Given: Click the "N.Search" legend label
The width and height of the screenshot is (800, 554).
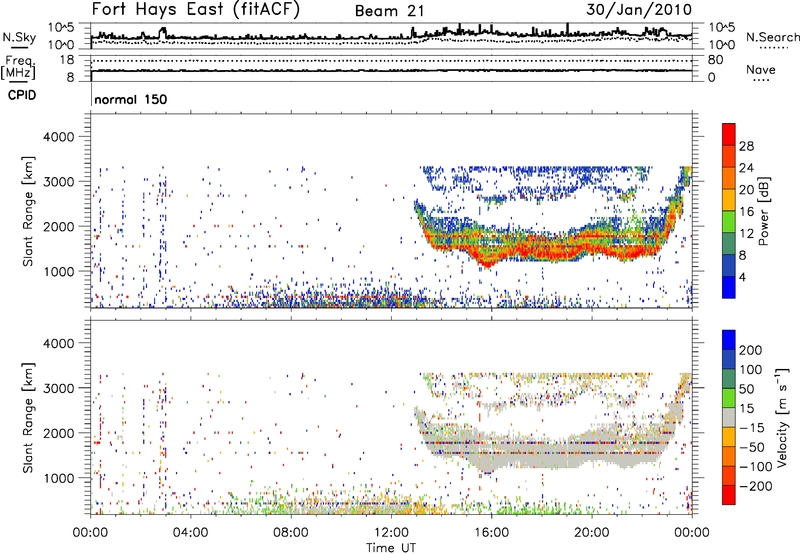Looking at the screenshot, I should 772,37.
